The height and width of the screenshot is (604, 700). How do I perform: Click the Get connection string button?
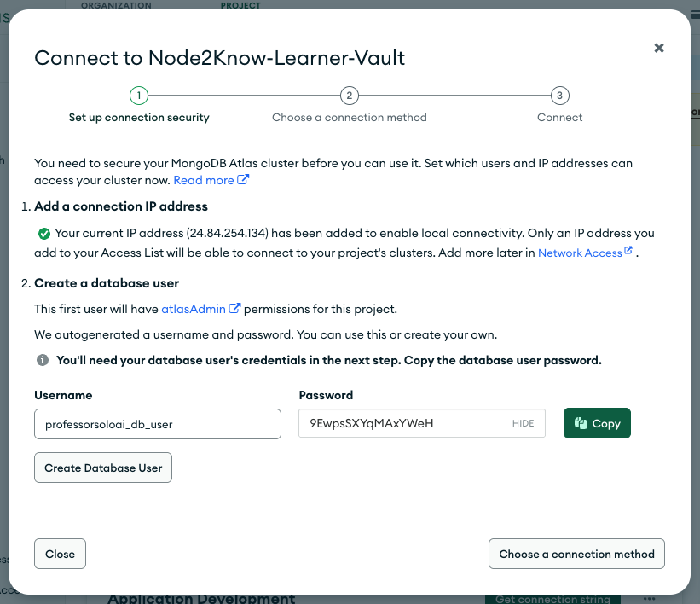coord(552,599)
